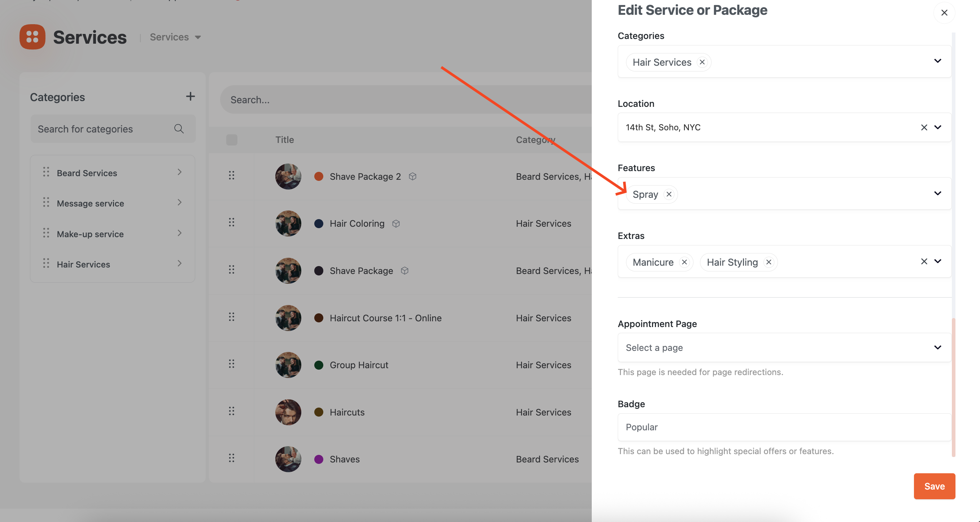This screenshot has height=522, width=980.
Task: Expand the Features dropdown arrow
Action: [937, 193]
